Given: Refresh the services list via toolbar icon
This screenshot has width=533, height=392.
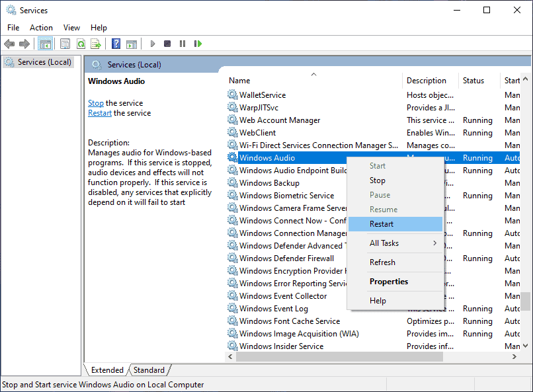Looking at the screenshot, I should click(x=81, y=44).
